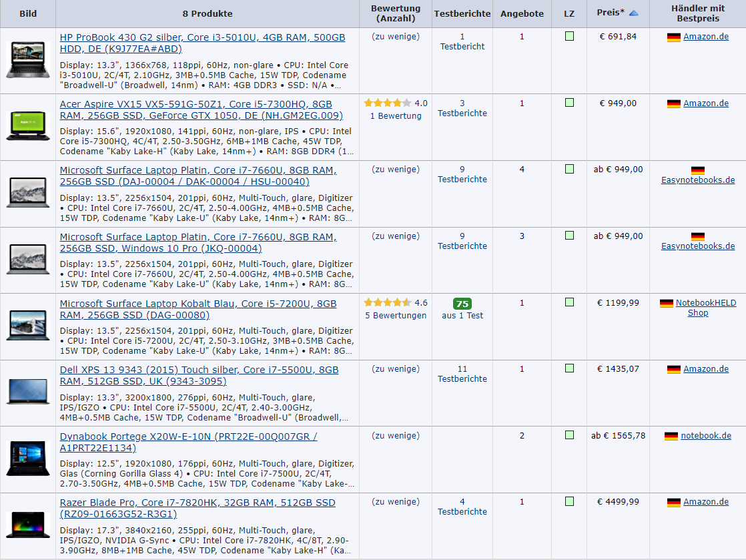The height and width of the screenshot is (560, 746).
Task: Click the Angebote column header
Action: 522,13
